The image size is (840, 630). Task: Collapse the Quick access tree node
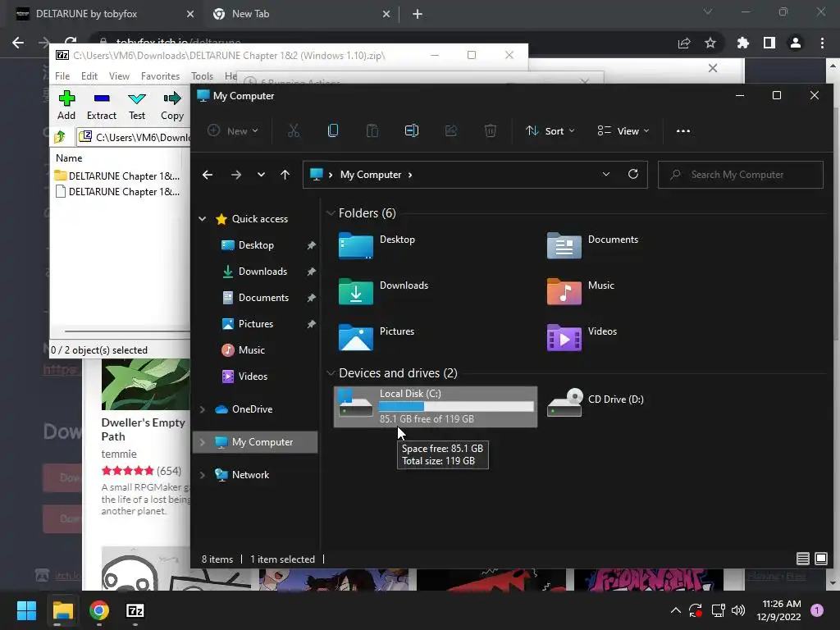[203, 218]
